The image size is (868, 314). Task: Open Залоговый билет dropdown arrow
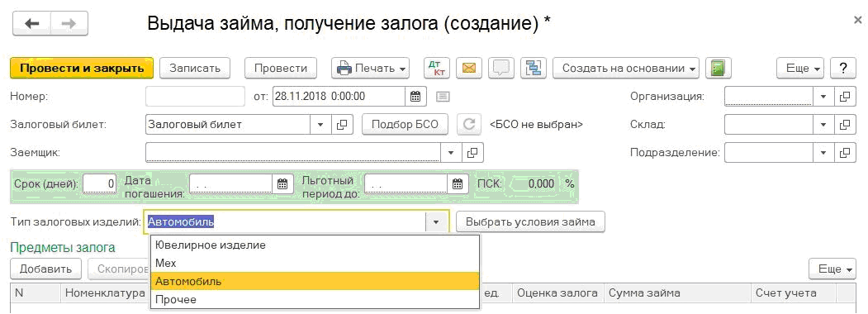click(x=320, y=125)
